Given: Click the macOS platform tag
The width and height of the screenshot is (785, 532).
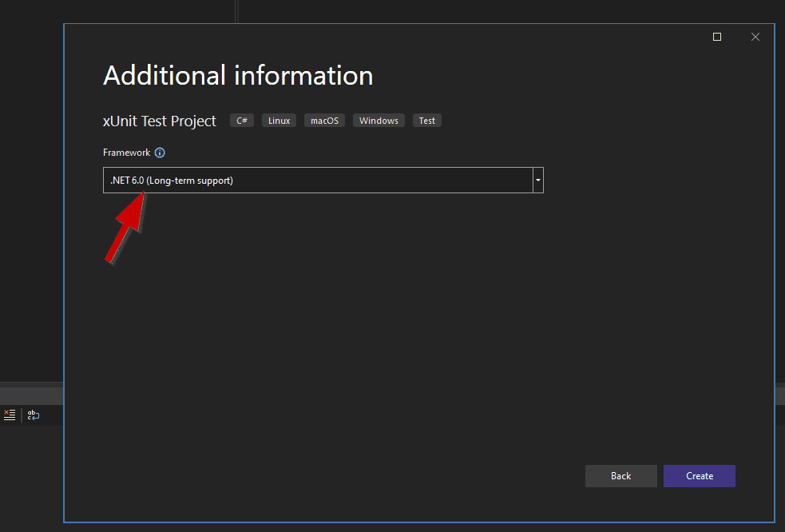Looking at the screenshot, I should point(324,121).
